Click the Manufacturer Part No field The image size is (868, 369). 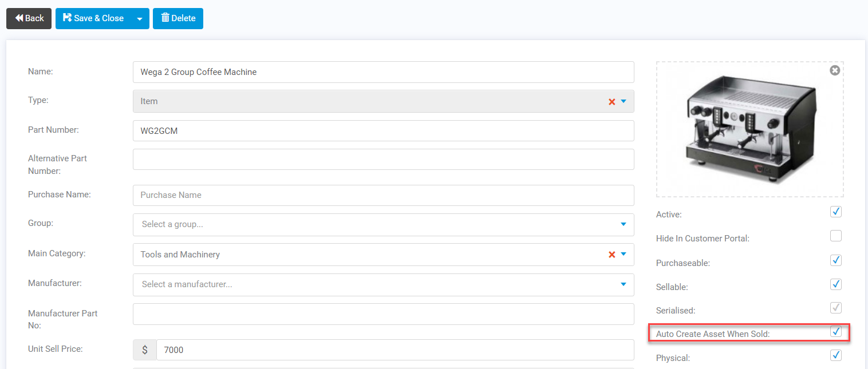pyautogui.click(x=384, y=314)
